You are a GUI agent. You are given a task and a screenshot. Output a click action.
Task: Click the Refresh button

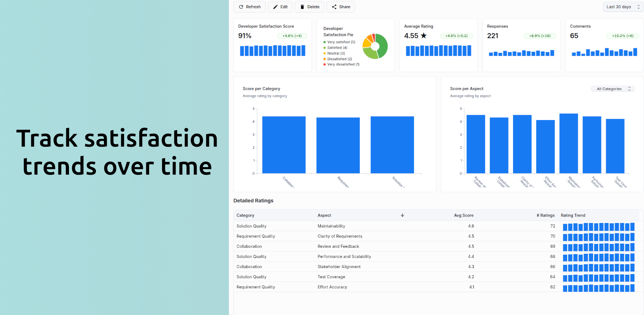(249, 7)
